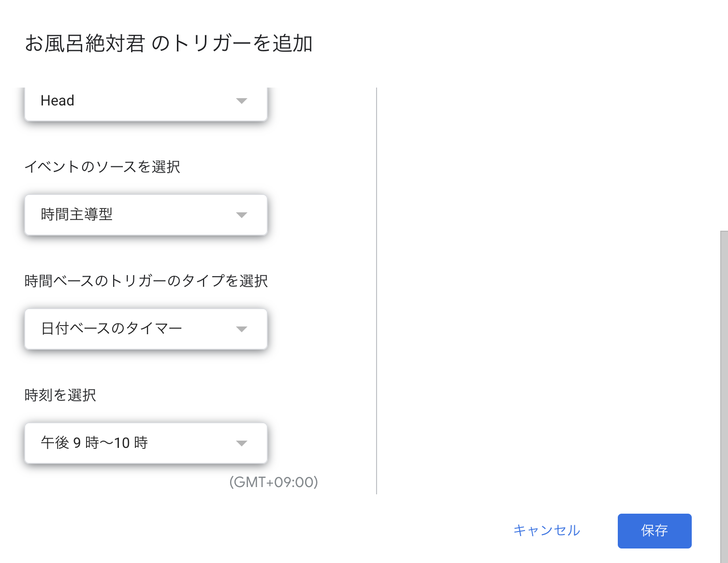
Task: Select the time source field showing 時間主導型
Action: point(121,215)
